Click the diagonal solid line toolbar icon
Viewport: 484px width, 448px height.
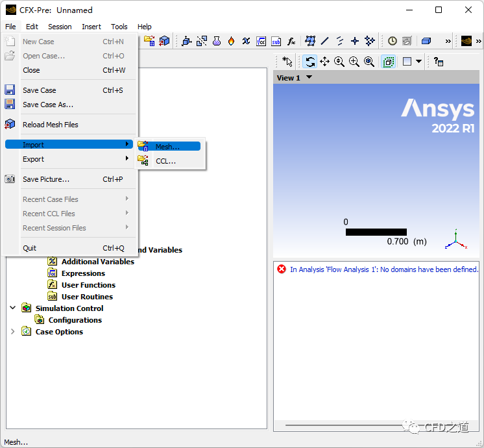tap(325, 41)
